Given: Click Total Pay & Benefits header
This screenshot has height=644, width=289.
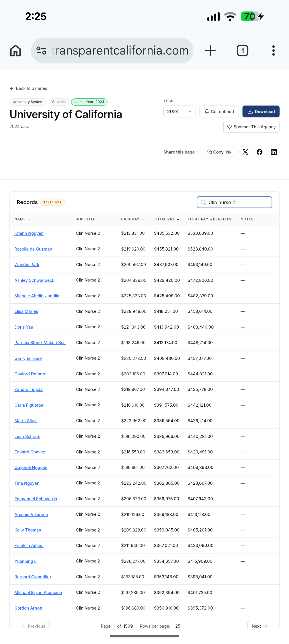Looking at the screenshot, I should [x=209, y=219].
